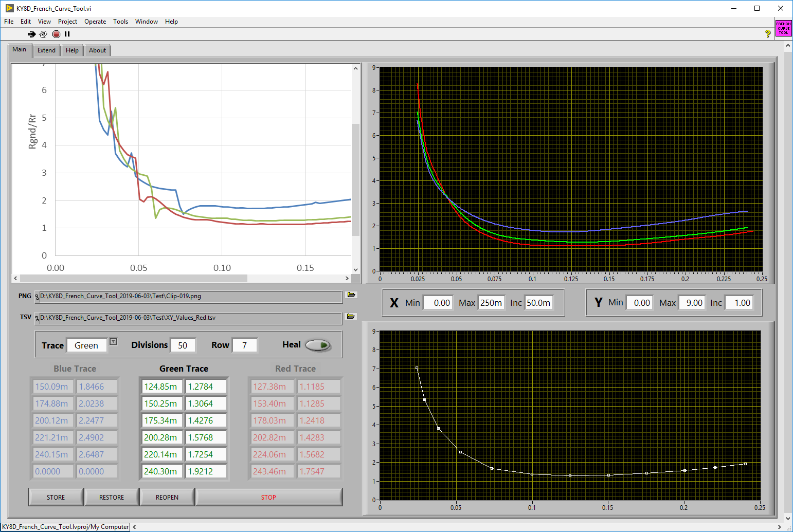This screenshot has width=793, height=532.
Task: Click the LabVIEW icon in the title bar
Action: coord(9,8)
